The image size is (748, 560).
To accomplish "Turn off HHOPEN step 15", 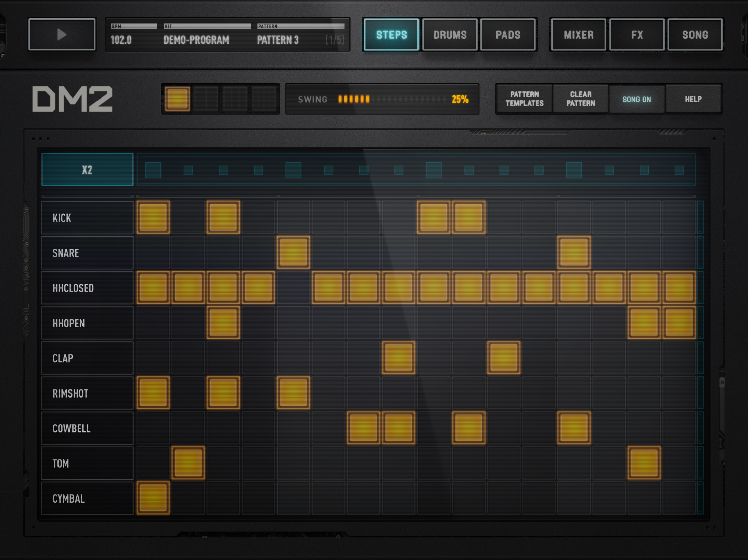I will tap(644, 323).
